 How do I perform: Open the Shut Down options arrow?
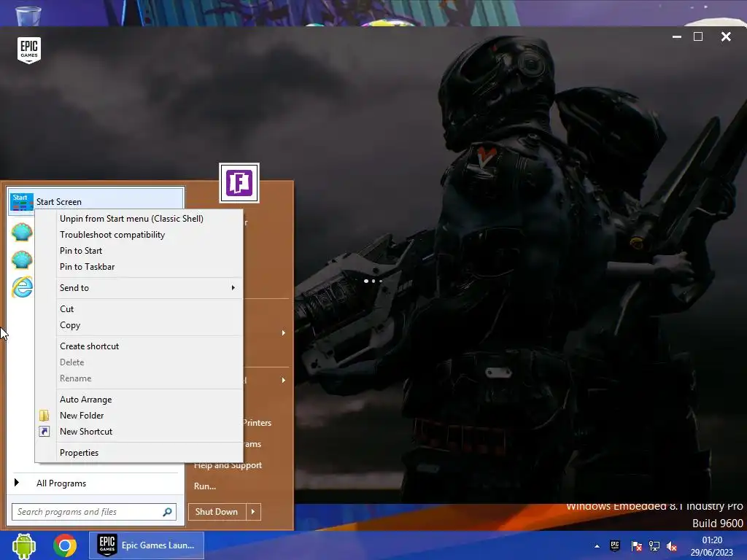[253, 512]
